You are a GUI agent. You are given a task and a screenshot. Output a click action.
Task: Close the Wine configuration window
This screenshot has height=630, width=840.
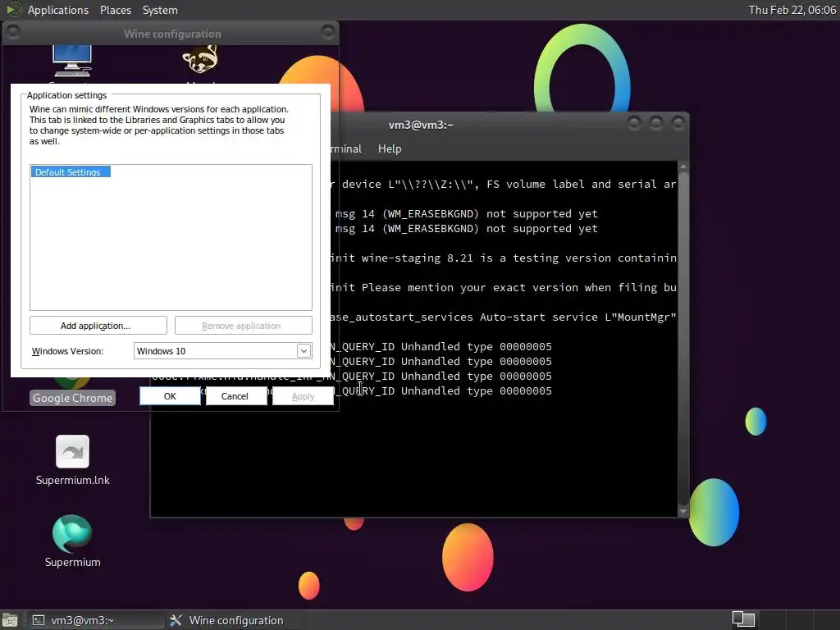point(328,32)
